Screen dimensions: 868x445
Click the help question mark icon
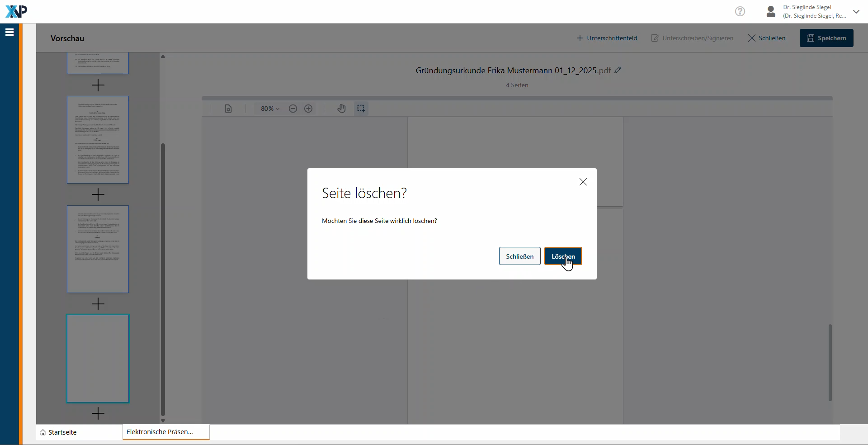[740, 11]
